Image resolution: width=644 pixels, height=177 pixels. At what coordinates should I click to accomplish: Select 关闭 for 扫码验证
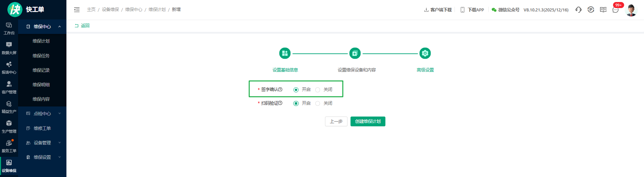pos(318,103)
